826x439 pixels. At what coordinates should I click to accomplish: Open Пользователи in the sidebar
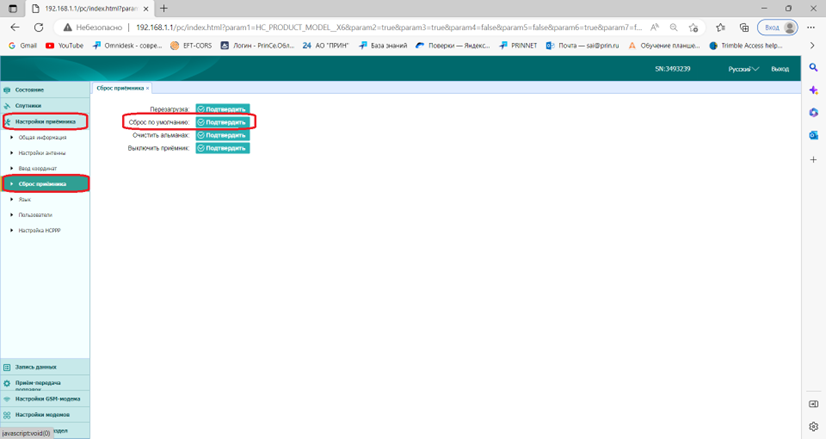(x=35, y=215)
